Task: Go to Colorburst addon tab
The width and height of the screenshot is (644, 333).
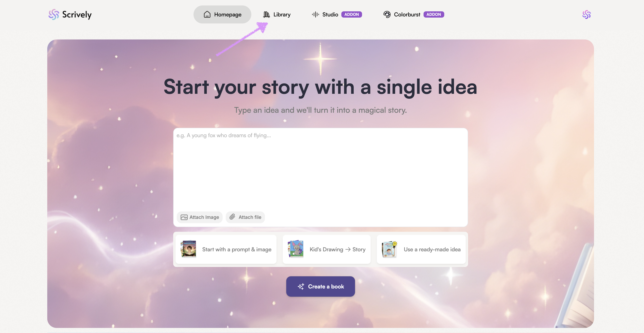Action: [x=414, y=14]
